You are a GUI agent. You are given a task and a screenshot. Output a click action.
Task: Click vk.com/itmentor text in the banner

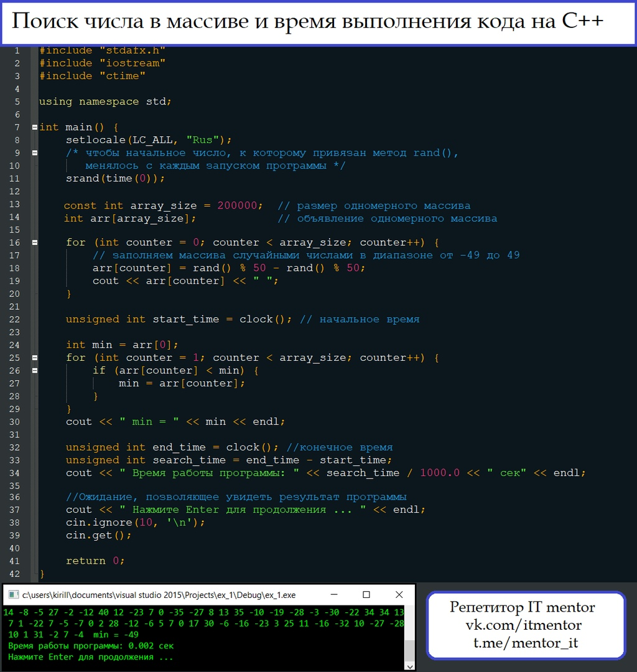point(524,625)
